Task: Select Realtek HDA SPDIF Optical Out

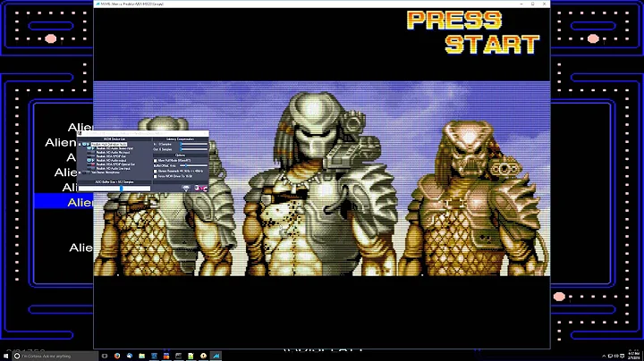Action: (x=115, y=164)
